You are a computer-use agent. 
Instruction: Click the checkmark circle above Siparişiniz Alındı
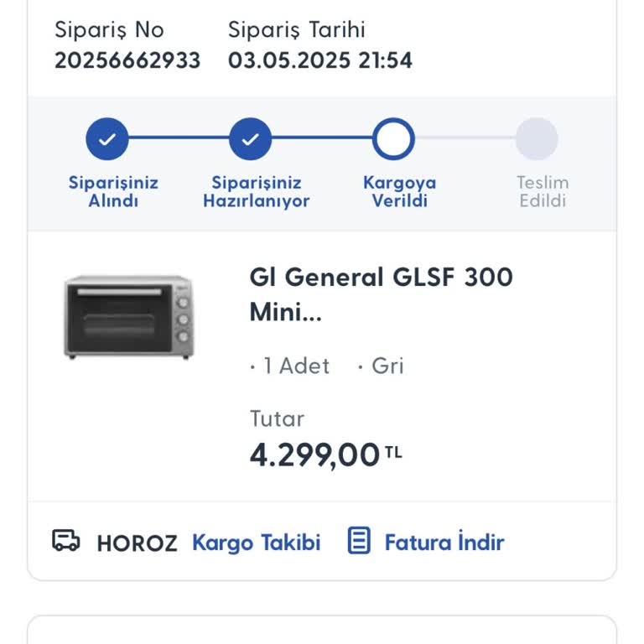click(x=107, y=139)
